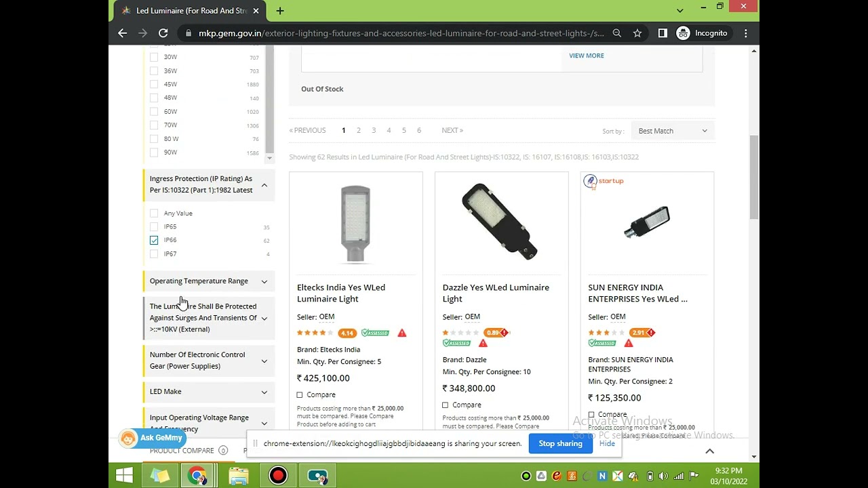Go to results page 6

click(419, 130)
